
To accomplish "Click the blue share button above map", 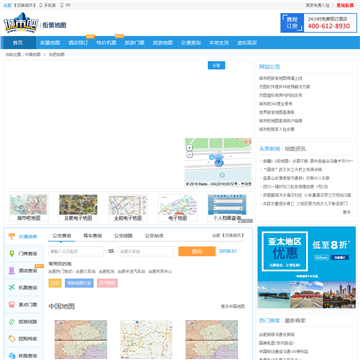I will click(x=216, y=65).
